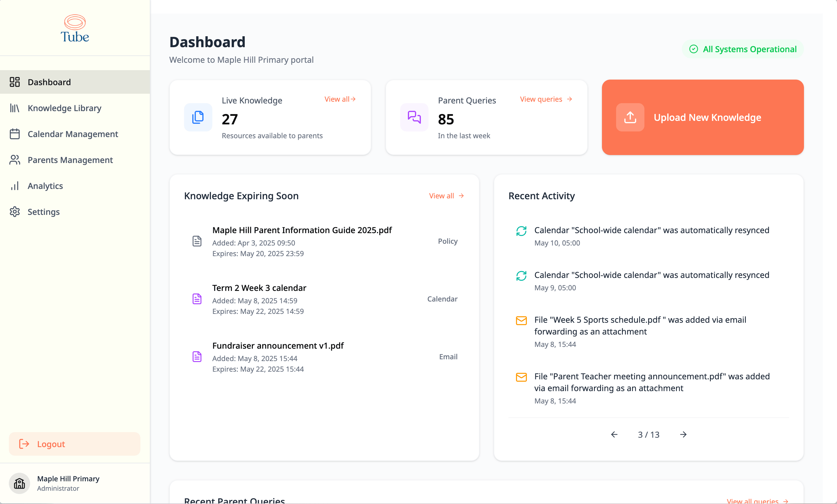Click the resync icon on the May 10 calendar activity

point(521,231)
